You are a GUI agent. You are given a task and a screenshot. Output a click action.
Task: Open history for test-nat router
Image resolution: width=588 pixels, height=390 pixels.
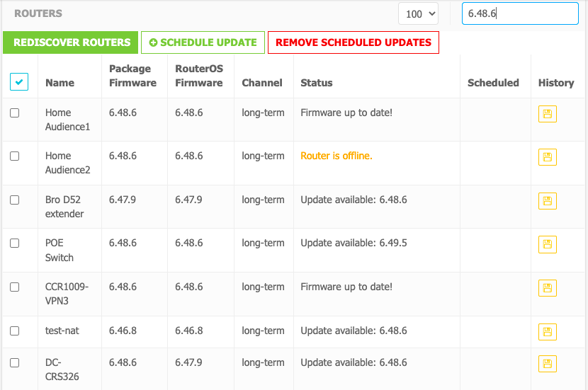pyautogui.click(x=547, y=332)
